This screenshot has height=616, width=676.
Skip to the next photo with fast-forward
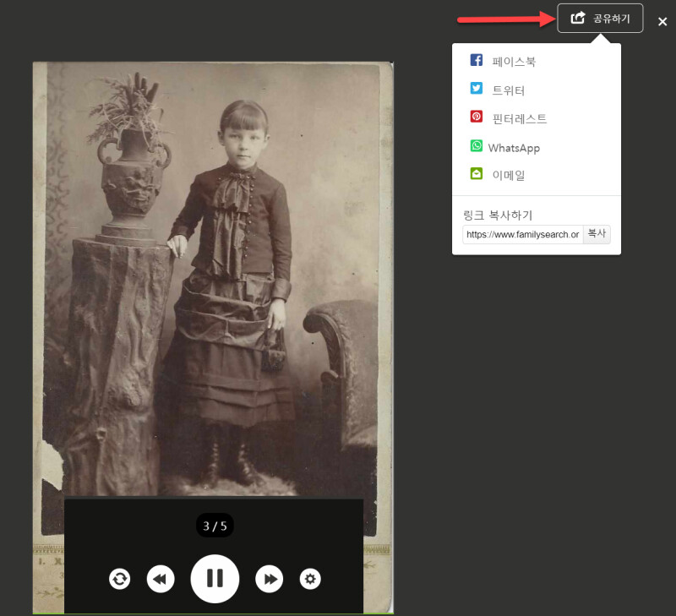(269, 579)
